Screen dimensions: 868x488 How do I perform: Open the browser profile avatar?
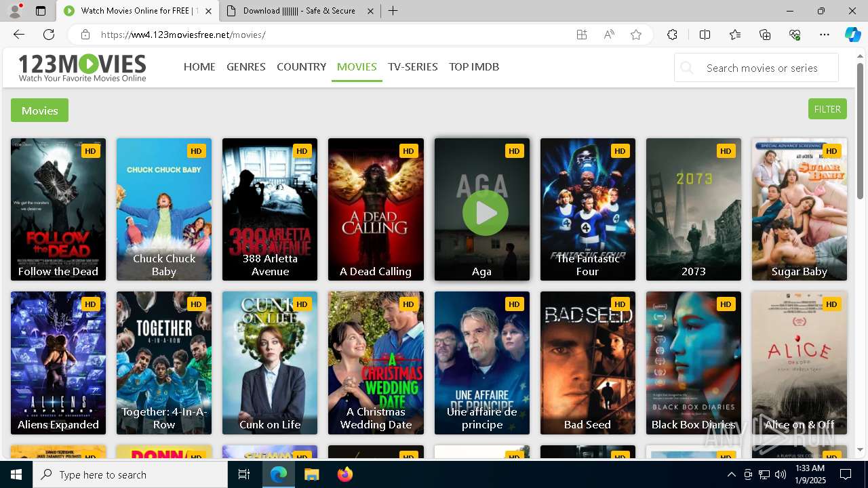(x=15, y=11)
